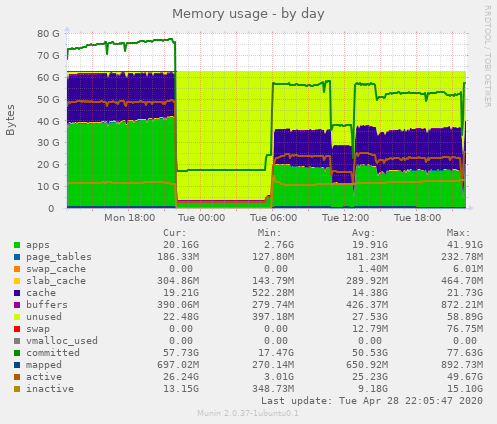Image resolution: width=497 pixels, height=424 pixels.
Task: Click the 'inactive' legend label
Action: (50, 389)
